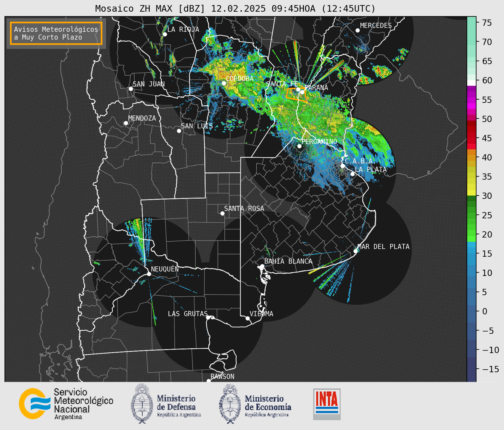Click the Avisos Meteorológicos a Muy Corto Plazo box
The width and height of the screenshot is (504, 430).
[x=56, y=33]
